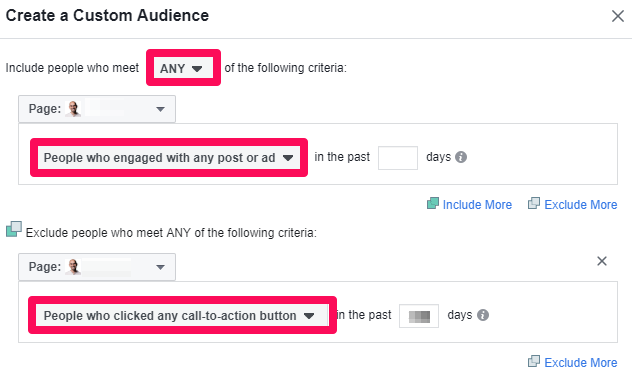
Task: Click the info icon beside the exclude days field
Action: [x=483, y=315]
